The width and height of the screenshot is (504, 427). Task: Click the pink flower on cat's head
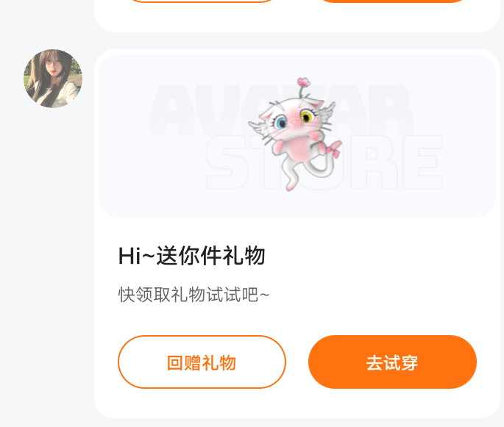point(304,82)
